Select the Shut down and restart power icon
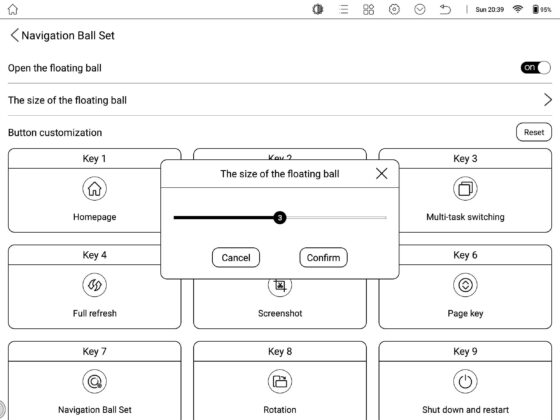Screen dimensions: 560x420 (465, 381)
